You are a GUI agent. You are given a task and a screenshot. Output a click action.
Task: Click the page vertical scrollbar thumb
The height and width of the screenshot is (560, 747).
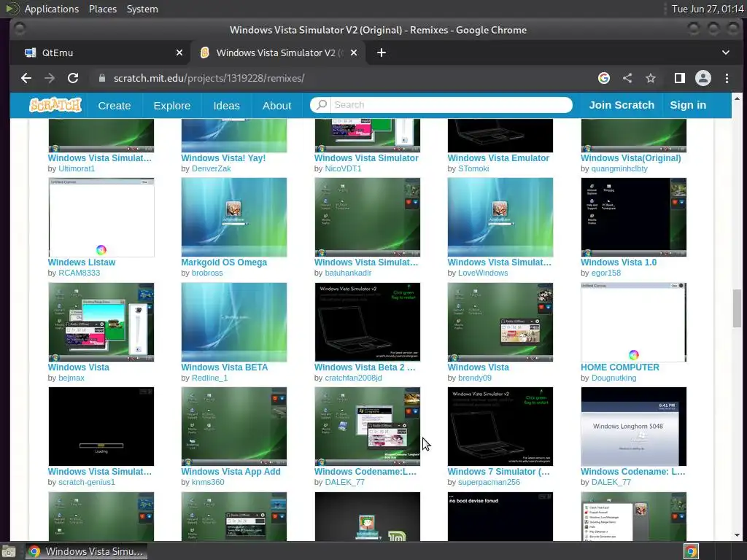point(737,308)
